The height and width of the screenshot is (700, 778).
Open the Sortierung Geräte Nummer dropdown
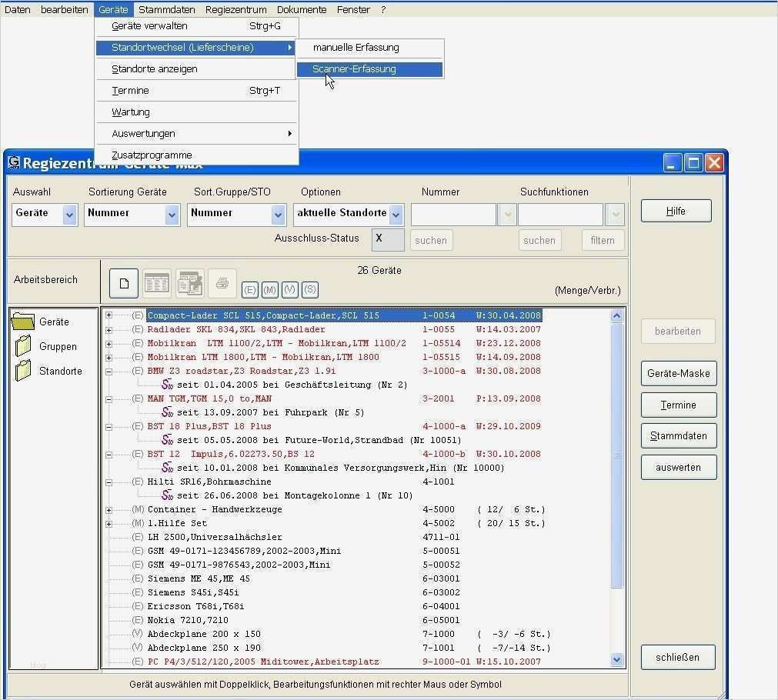[172, 215]
